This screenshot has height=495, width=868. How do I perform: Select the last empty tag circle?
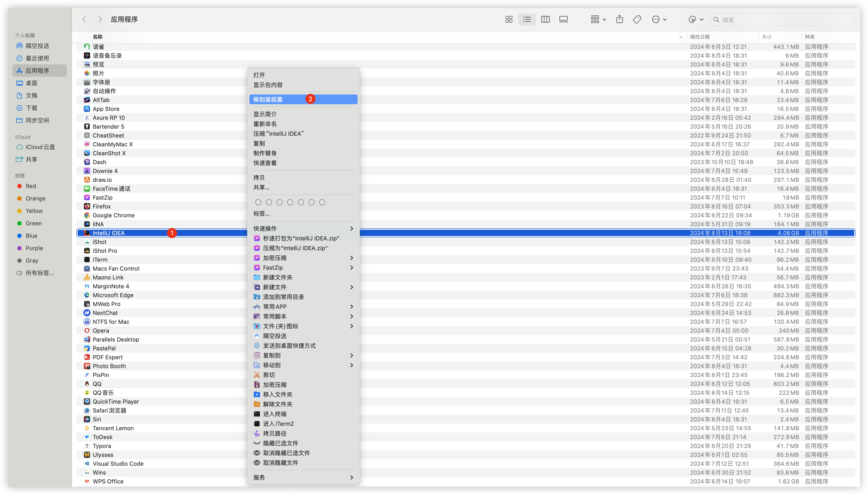322,202
